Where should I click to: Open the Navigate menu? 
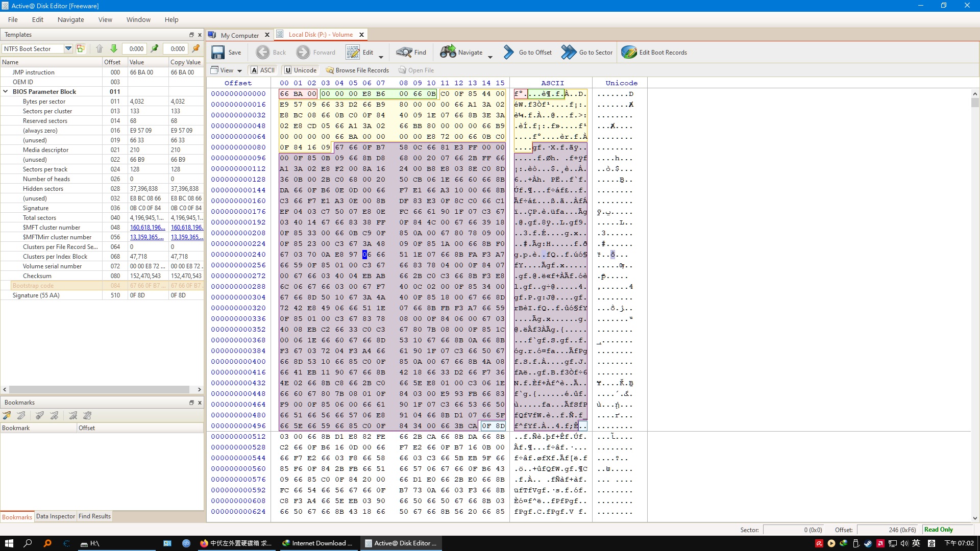[70, 19]
